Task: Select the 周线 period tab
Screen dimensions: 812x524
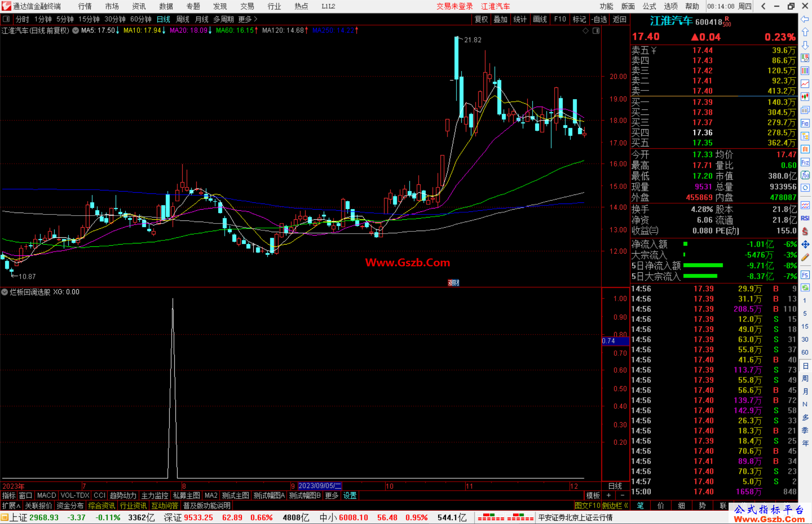Action: point(183,19)
